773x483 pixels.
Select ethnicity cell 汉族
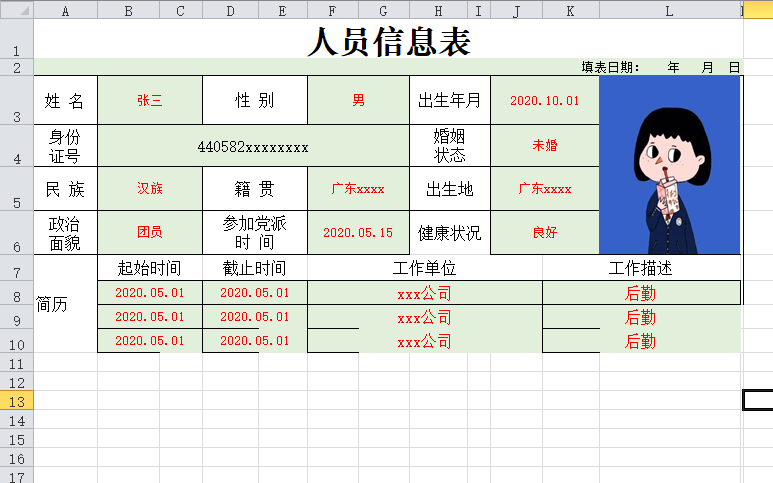tap(150, 189)
